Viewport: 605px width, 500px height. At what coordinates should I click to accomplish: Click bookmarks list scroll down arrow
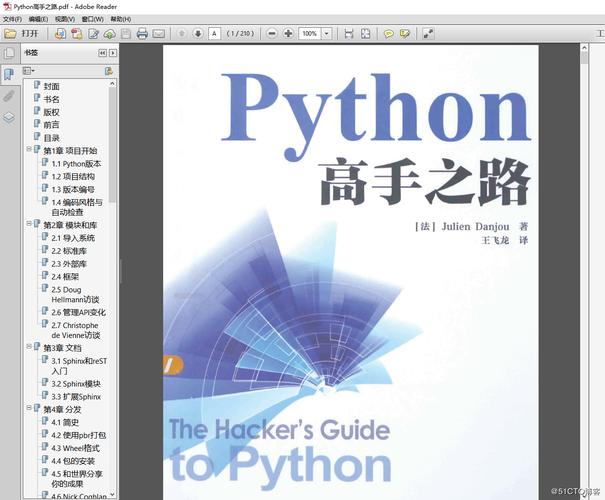pos(112,494)
